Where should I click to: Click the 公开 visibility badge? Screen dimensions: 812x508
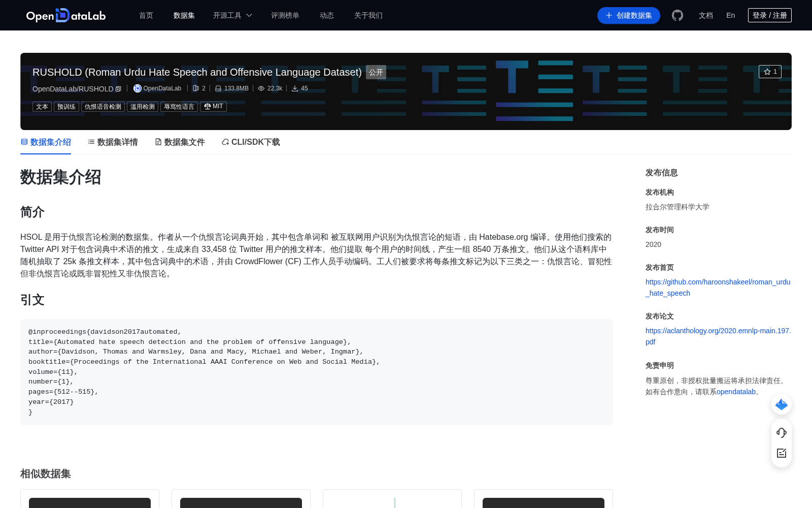point(376,72)
